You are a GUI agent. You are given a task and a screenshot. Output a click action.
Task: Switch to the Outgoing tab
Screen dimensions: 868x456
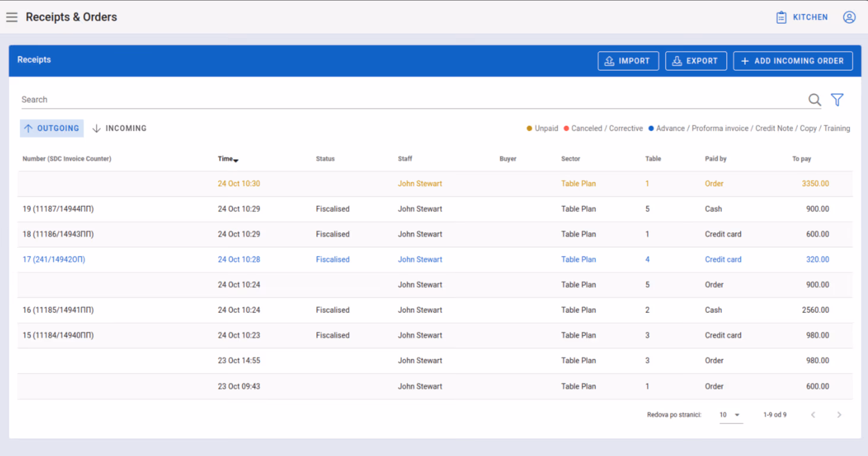pos(52,128)
